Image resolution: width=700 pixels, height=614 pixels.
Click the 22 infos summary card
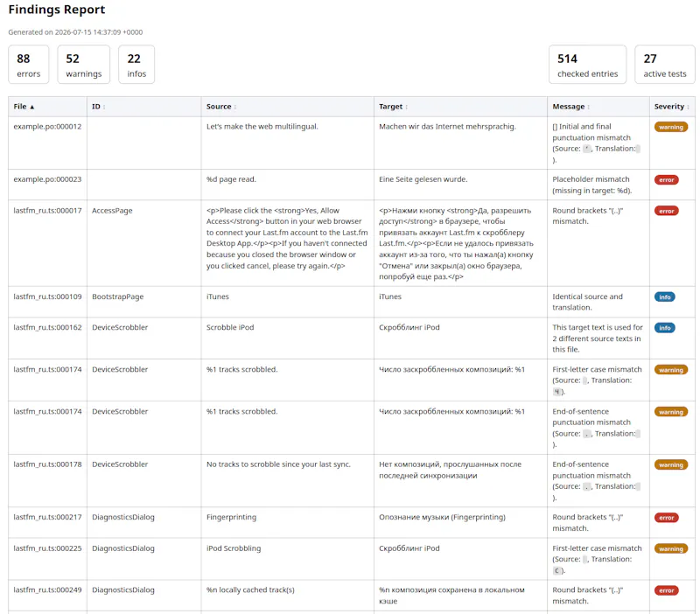click(136, 64)
